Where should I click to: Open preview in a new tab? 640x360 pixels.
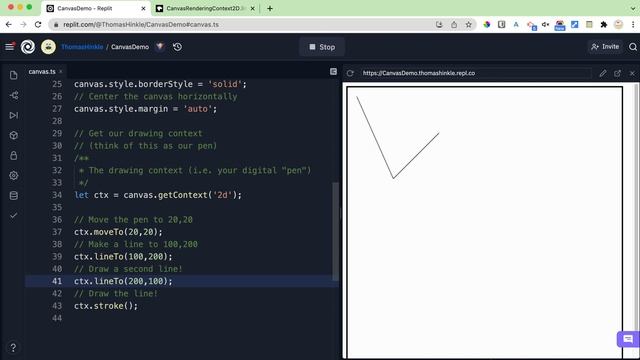[617, 73]
